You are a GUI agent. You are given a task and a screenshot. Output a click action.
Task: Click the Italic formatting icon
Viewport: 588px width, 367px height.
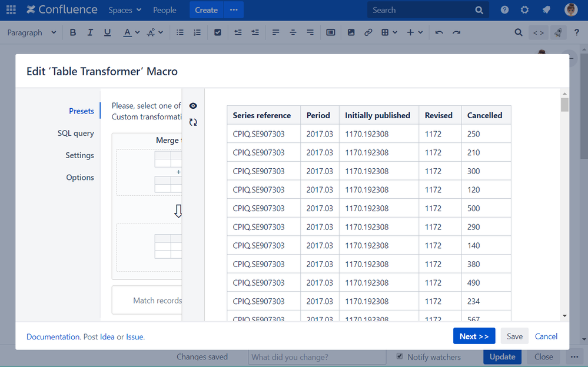(90, 33)
